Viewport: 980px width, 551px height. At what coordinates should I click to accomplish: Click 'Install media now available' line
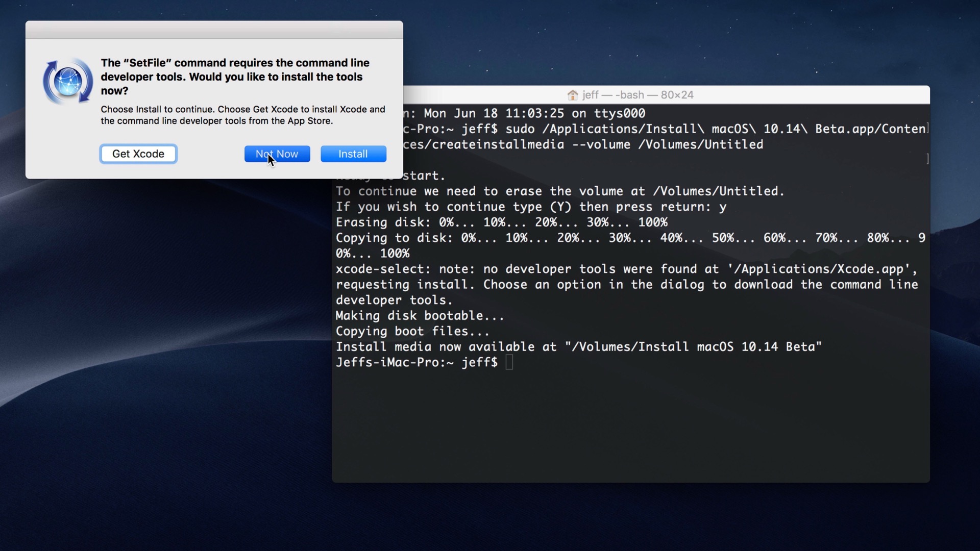pos(578,347)
